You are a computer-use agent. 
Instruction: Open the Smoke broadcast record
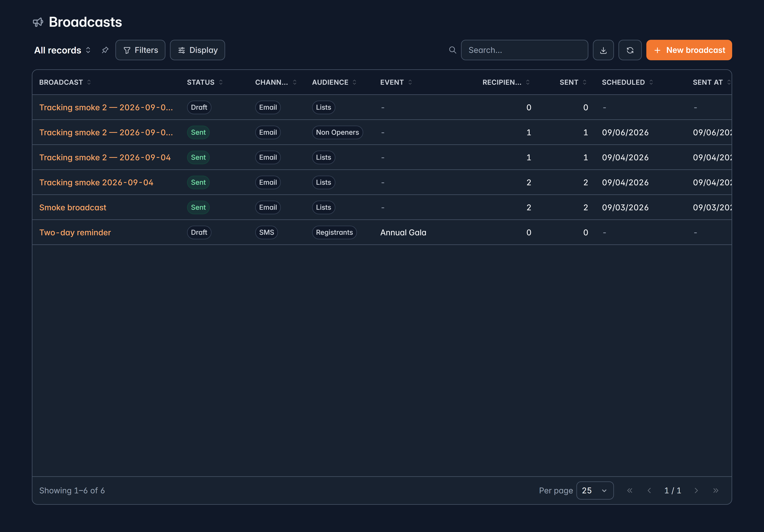tap(73, 207)
